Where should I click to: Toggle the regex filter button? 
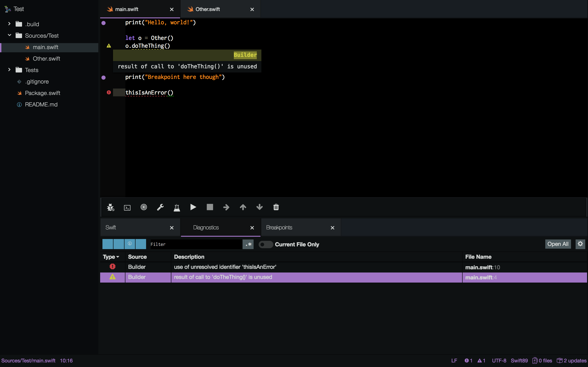pos(248,244)
